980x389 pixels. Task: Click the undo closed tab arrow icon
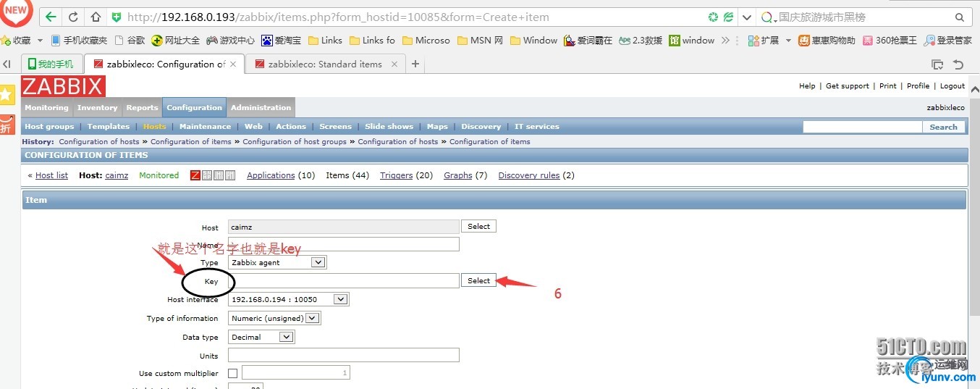pyautogui.click(x=958, y=64)
